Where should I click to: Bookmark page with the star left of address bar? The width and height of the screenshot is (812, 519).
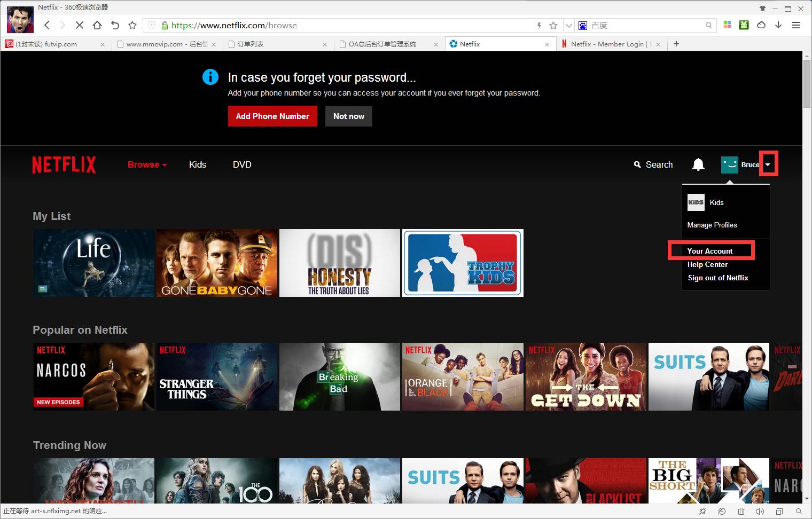click(x=132, y=25)
